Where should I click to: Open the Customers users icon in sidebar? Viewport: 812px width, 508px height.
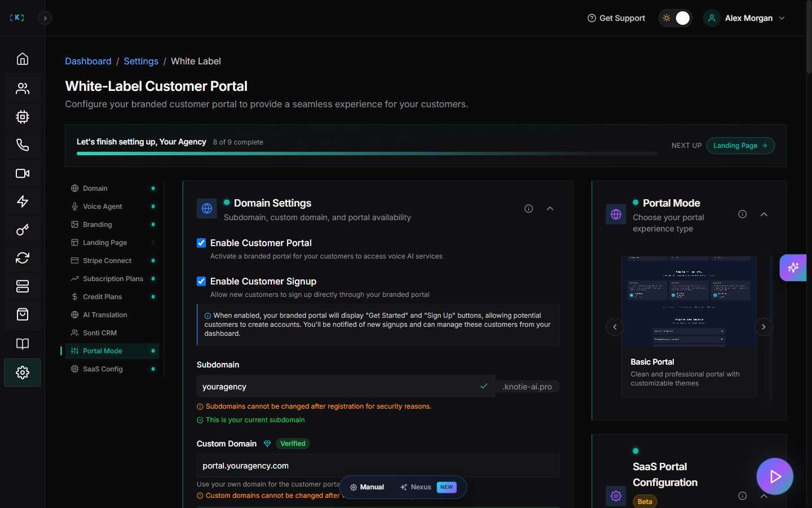click(x=23, y=88)
